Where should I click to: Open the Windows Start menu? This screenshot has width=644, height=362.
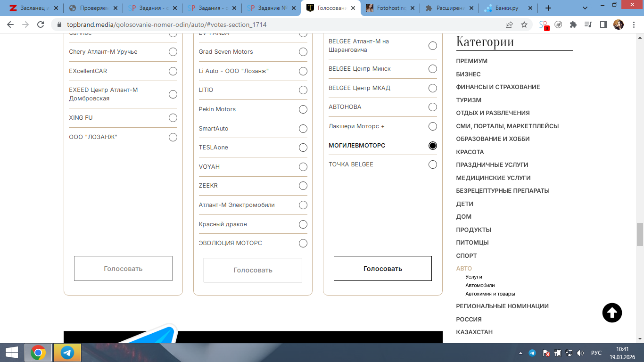(11, 353)
